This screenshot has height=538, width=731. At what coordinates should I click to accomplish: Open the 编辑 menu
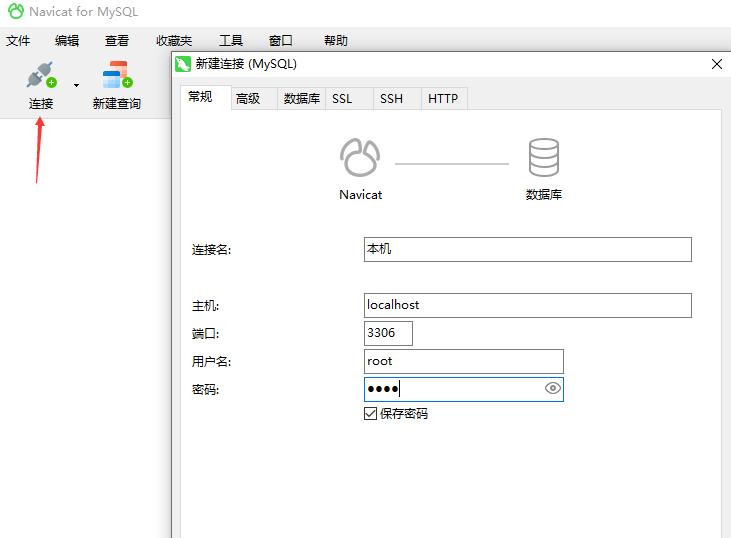[x=67, y=41]
